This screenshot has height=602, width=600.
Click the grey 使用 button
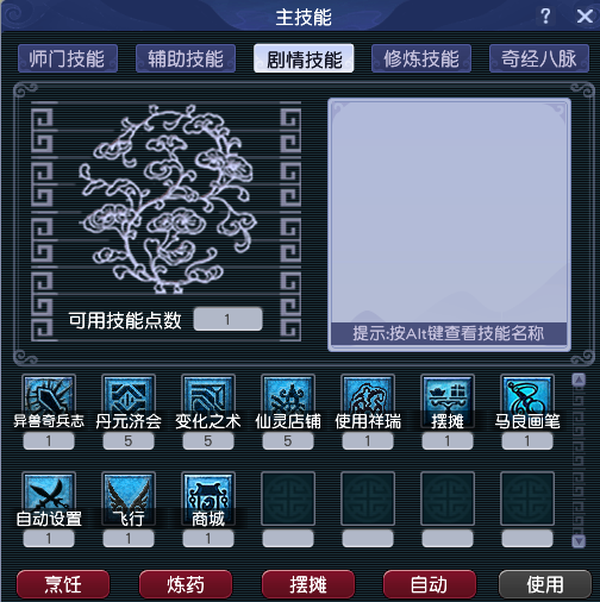coord(545,584)
